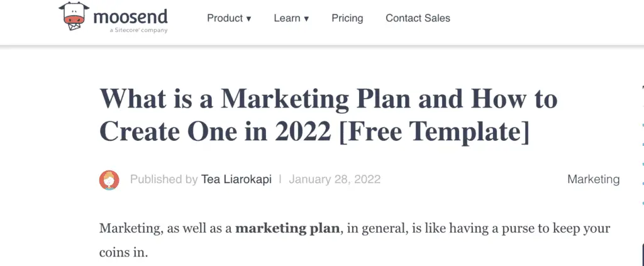Image resolution: width=644 pixels, height=266 pixels.
Task: Click the arrow beside Product
Action: [x=248, y=19]
